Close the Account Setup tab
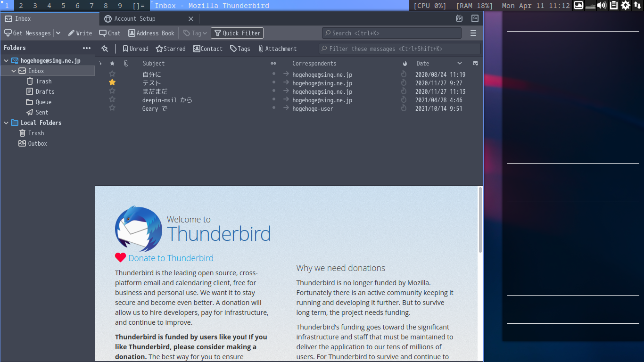 (x=191, y=19)
